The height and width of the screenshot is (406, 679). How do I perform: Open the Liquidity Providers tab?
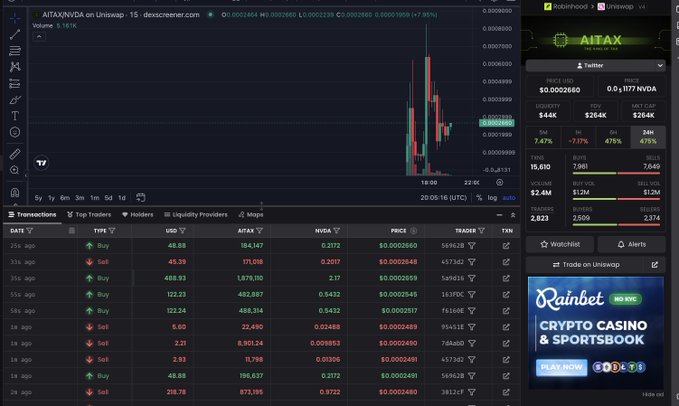click(x=196, y=215)
